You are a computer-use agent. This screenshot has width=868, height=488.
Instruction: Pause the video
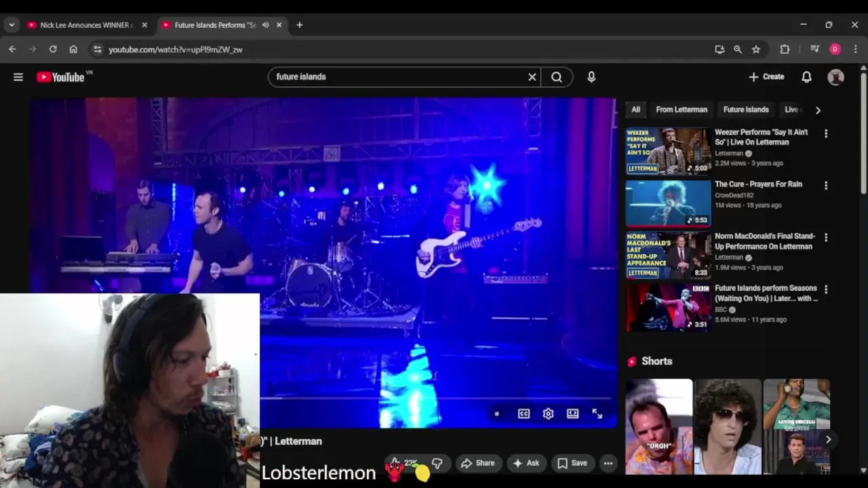click(496, 413)
